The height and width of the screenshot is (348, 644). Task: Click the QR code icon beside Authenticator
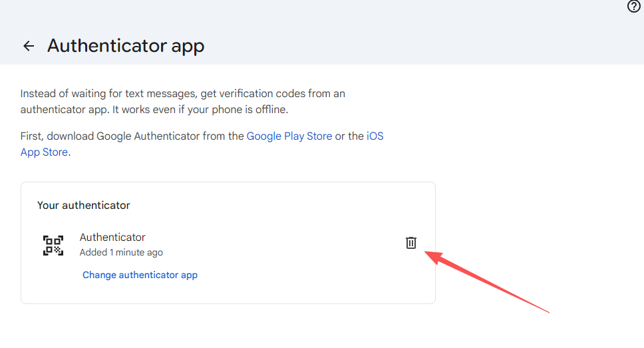pyautogui.click(x=53, y=245)
